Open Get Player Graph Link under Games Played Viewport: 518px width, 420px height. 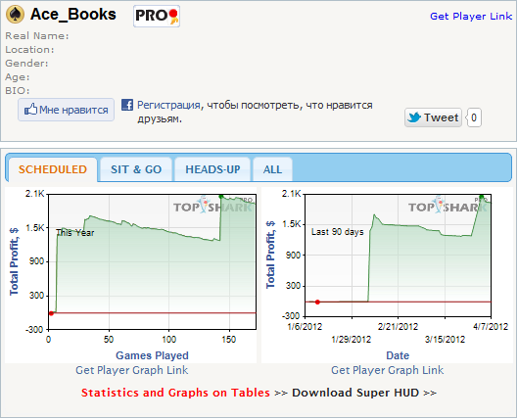[132, 370]
